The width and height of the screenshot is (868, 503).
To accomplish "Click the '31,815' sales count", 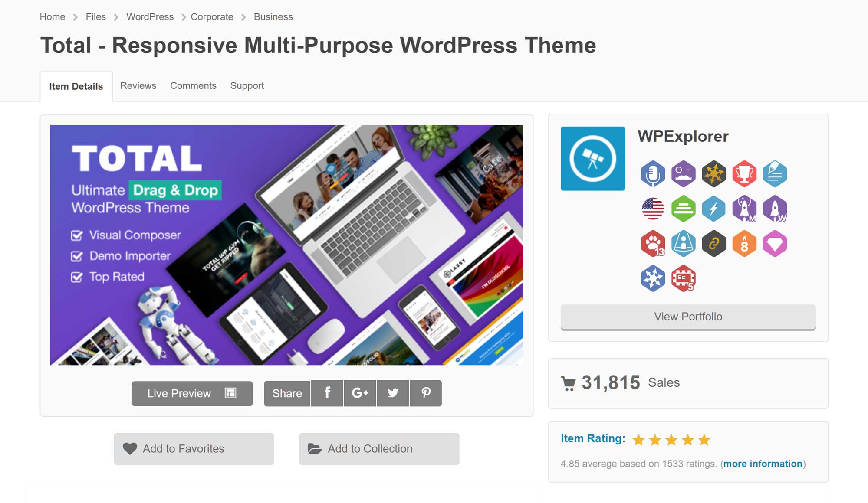I will [611, 383].
